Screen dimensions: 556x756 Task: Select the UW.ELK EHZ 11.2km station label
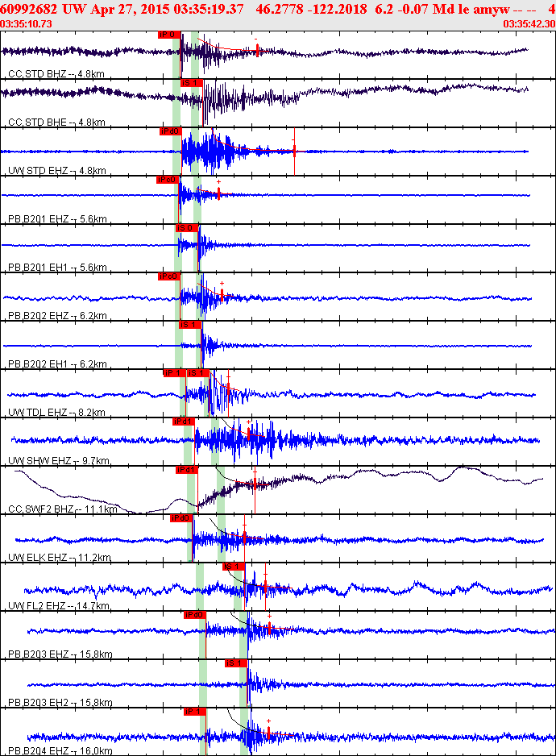[x=60, y=558]
